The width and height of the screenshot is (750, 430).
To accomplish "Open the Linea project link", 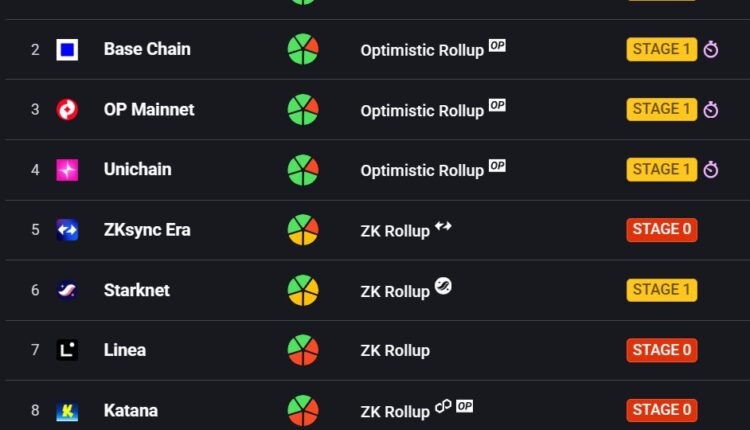I will (x=125, y=350).
